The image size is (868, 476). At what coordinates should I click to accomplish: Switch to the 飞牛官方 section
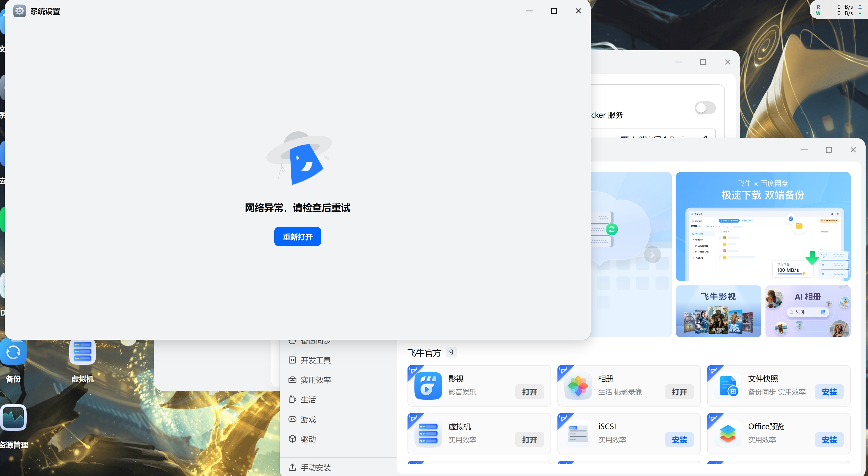click(x=424, y=353)
